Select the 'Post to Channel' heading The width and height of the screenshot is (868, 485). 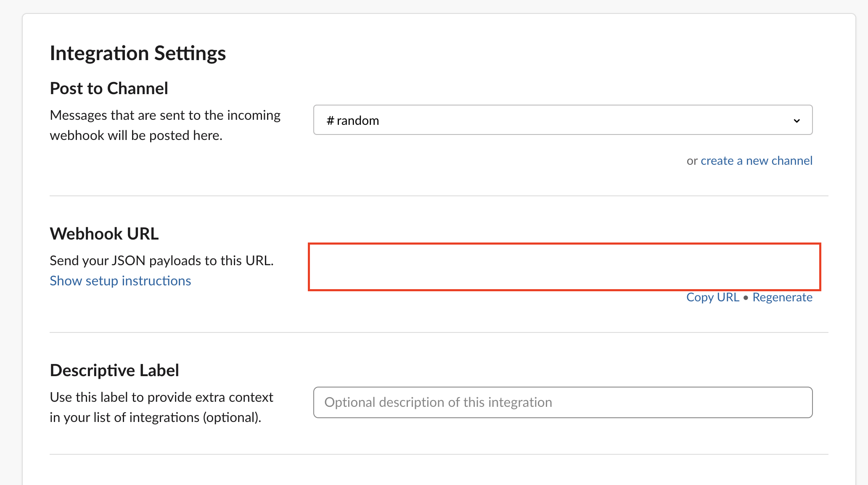(x=109, y=88)
